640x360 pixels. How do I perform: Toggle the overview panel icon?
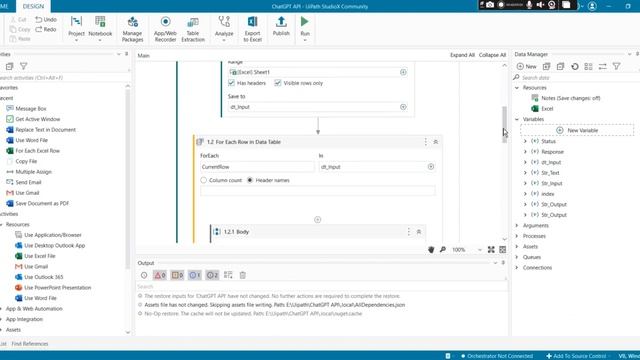click(x=502, y=249)
